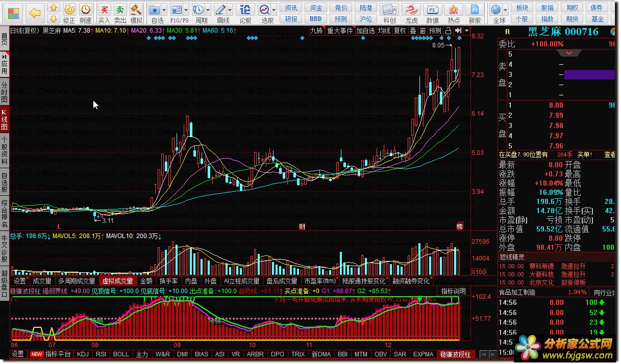Click the 资讯 news button

(x=291, y=8)
